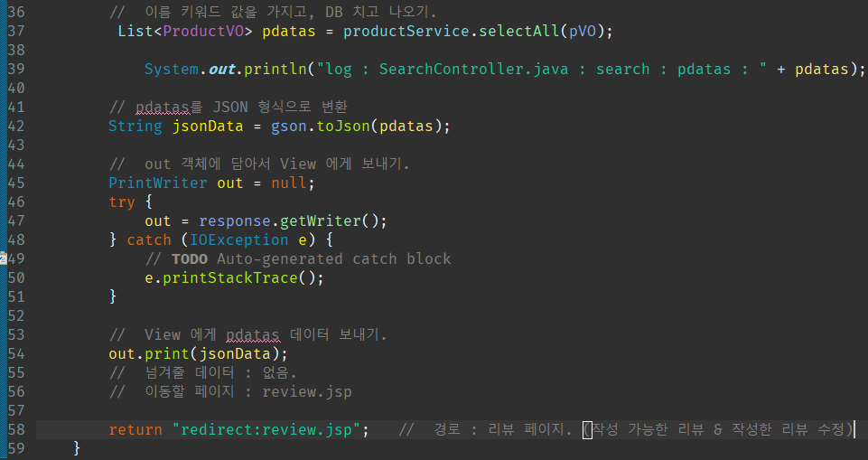868x460 pixels.
Task: Click the 'return' keyword on line 58
Action: [135, 429]
